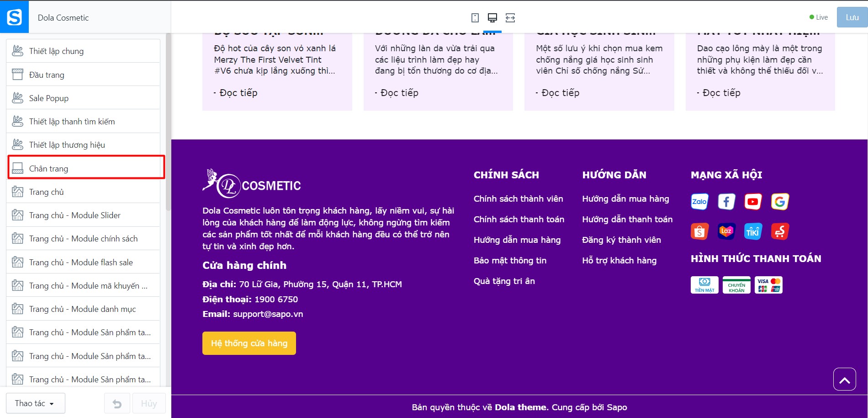
Task: Click the cash payment (Tiền mặt) icon
Action: (704, 285)
